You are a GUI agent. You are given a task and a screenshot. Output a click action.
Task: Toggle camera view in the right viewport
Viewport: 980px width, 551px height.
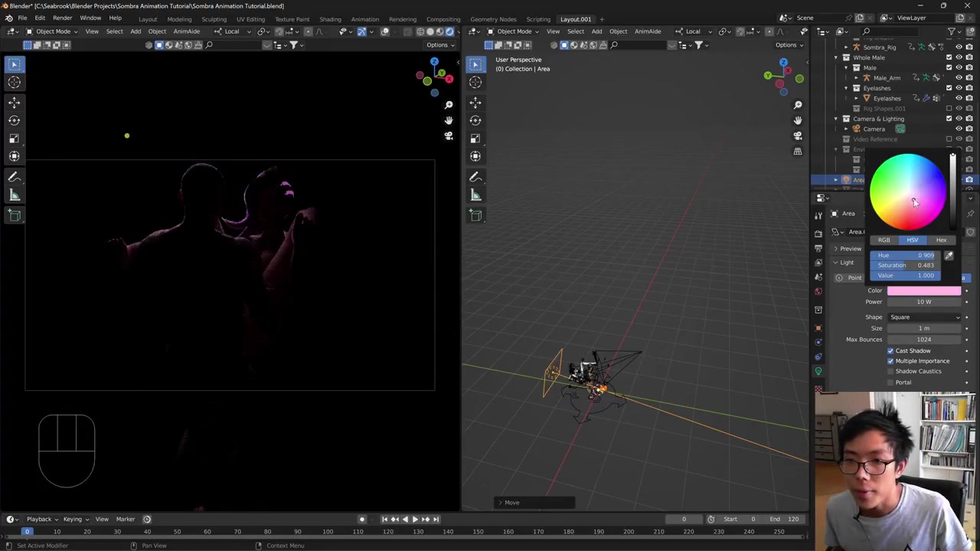pos(798,135)
